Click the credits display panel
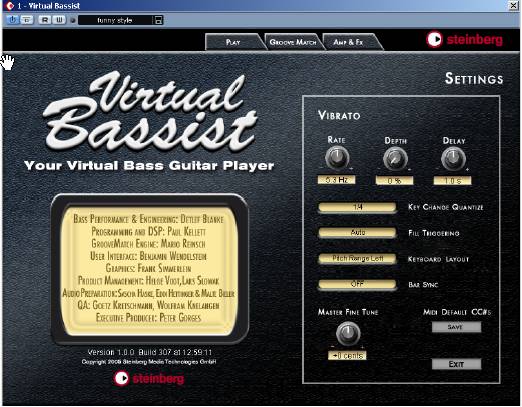Screen dimensions: 522x407 pos(149,268)
